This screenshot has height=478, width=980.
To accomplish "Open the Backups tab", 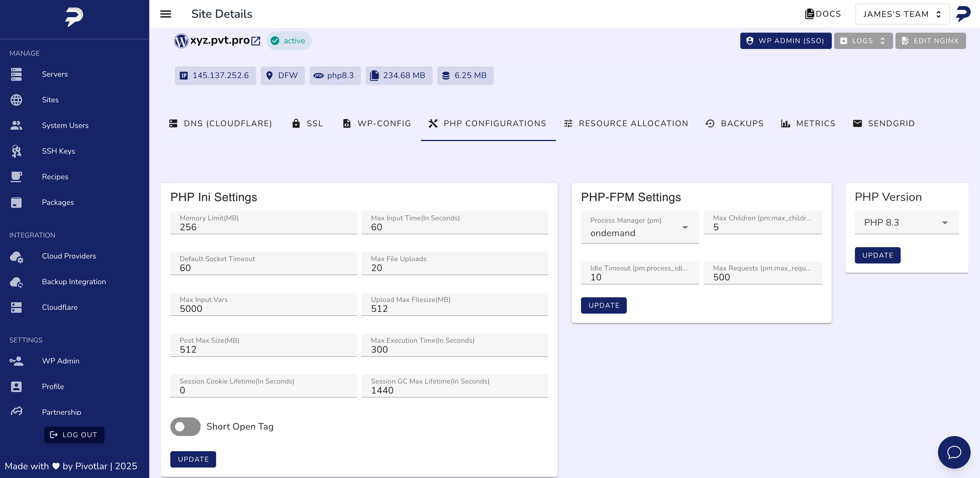I will click(734, 124).
